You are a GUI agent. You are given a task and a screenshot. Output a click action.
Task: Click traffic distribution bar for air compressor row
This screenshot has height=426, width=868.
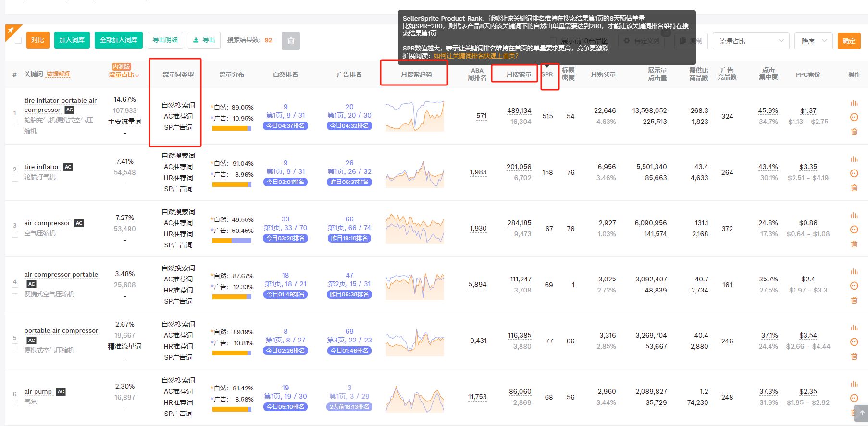[x=232, y=241]
